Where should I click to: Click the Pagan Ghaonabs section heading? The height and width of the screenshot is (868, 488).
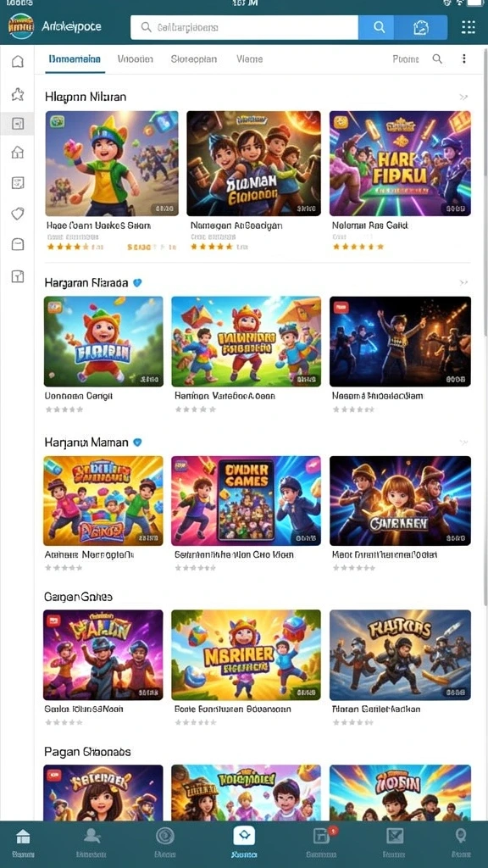click(x=87, y=752)
